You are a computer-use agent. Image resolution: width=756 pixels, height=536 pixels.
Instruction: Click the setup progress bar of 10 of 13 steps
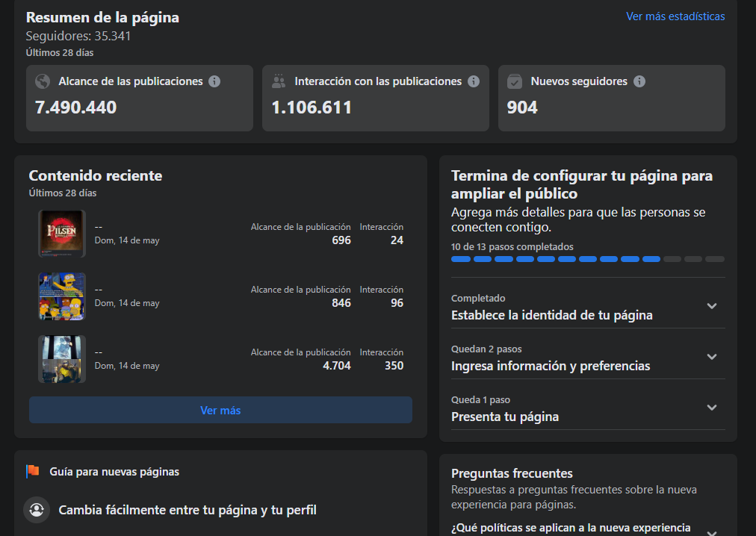pyautogui.click(x=588, y=259)
